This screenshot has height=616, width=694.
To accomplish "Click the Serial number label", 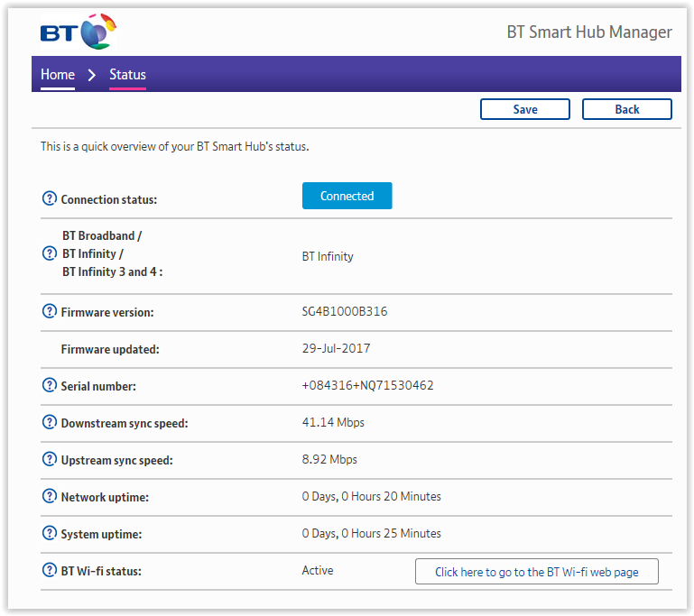I will tap(98, 386).
